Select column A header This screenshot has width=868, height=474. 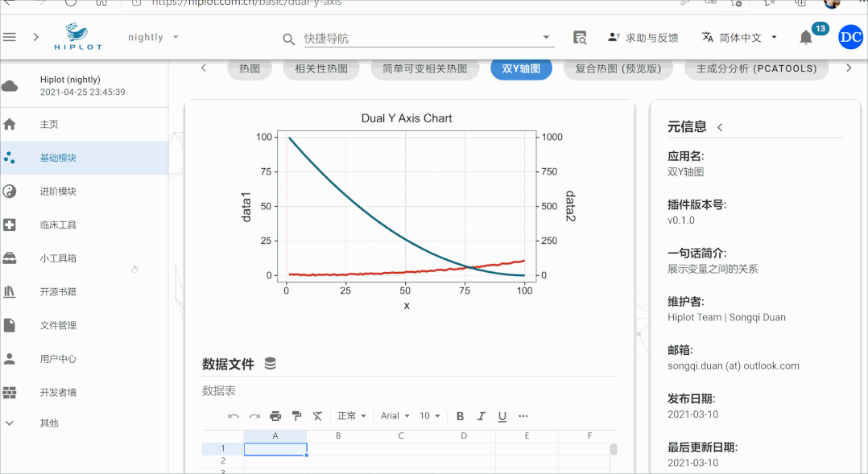[275, 436]
